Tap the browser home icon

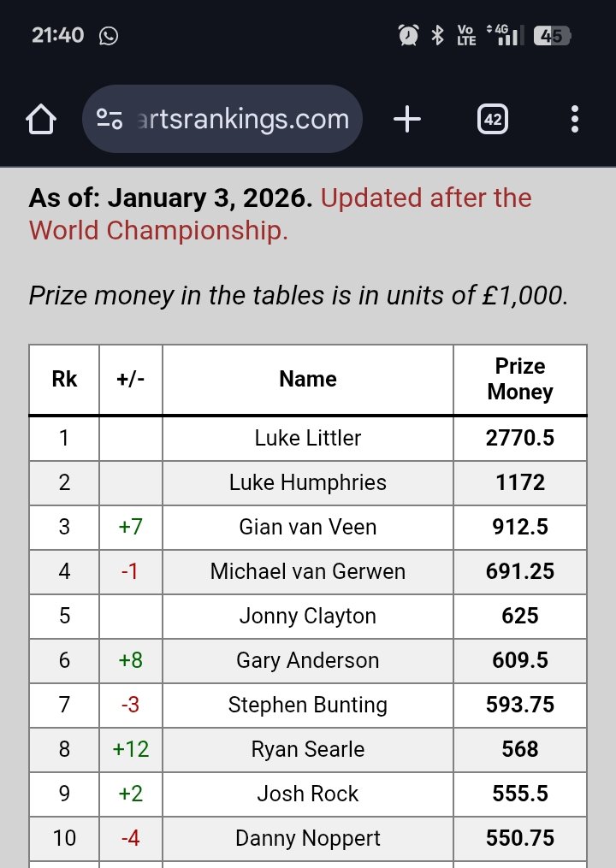tap(42, 120)
